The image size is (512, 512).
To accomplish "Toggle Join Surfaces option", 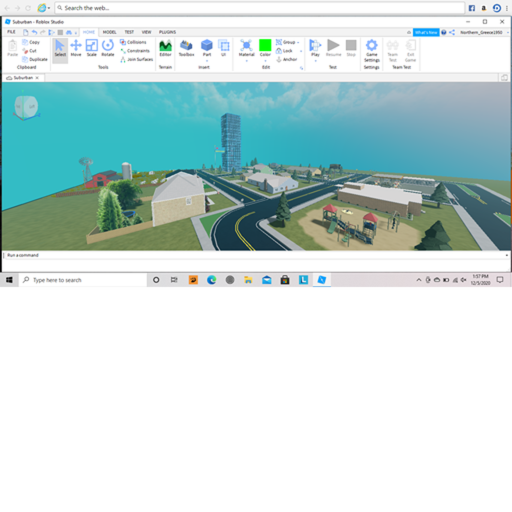I will click(x=136, y=59).
